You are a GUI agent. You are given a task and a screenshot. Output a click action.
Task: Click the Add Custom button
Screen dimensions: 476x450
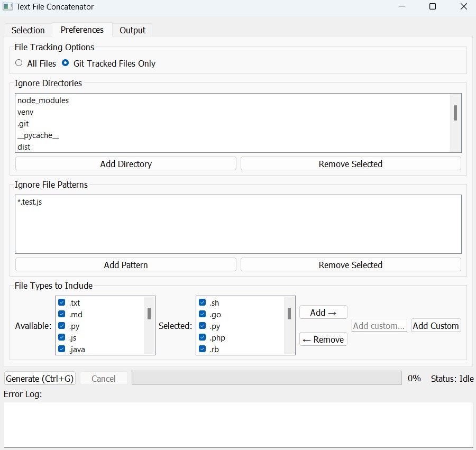[436, 326]
